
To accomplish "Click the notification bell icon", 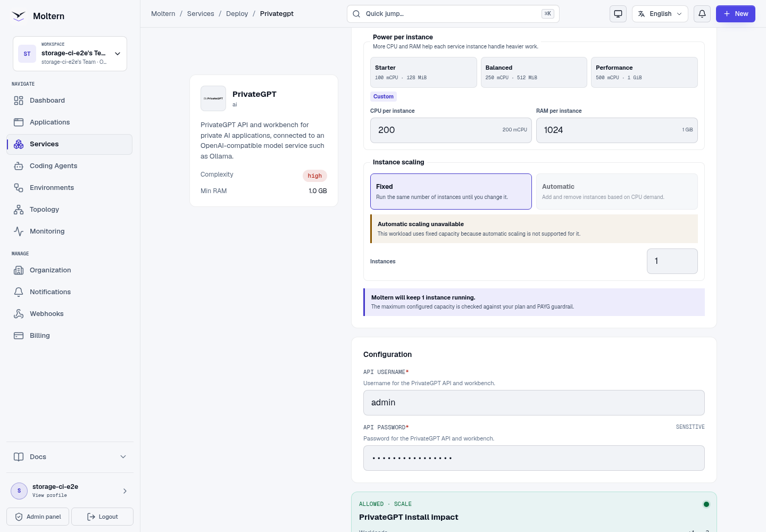I will click(x=702, y=14).
